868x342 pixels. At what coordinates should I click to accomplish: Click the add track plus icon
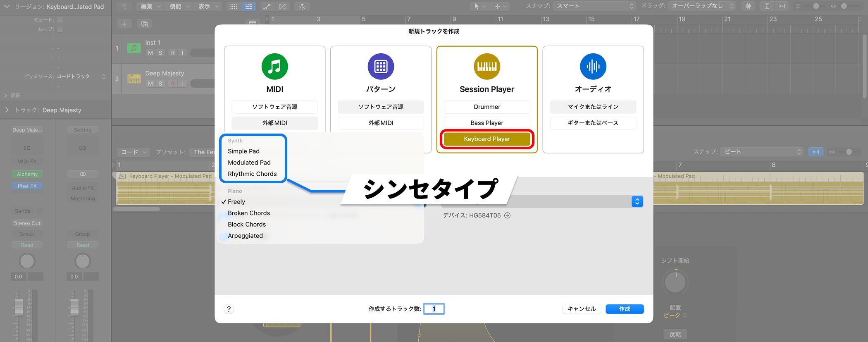tap(124, 24)
